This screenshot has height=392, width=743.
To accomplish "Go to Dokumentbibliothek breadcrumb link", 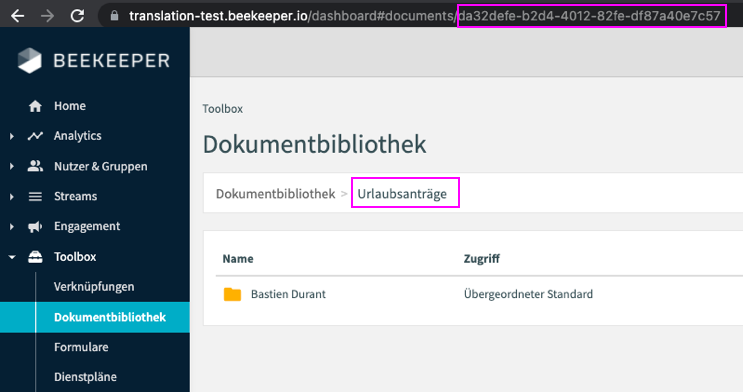I will tap(275, 194).
